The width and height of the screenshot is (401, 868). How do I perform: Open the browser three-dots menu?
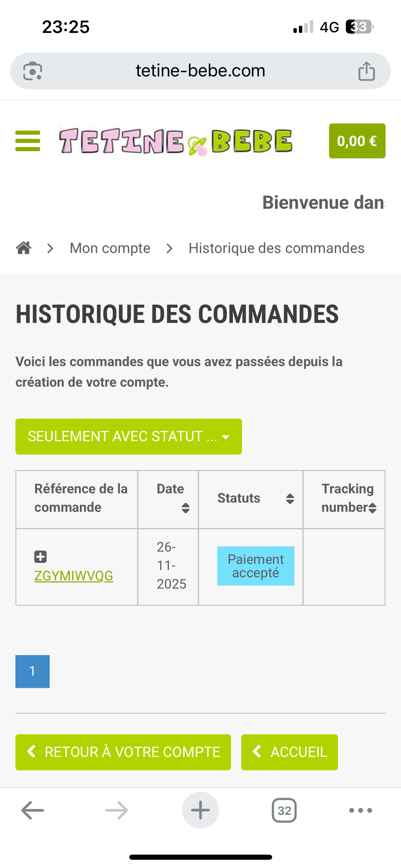360,810
